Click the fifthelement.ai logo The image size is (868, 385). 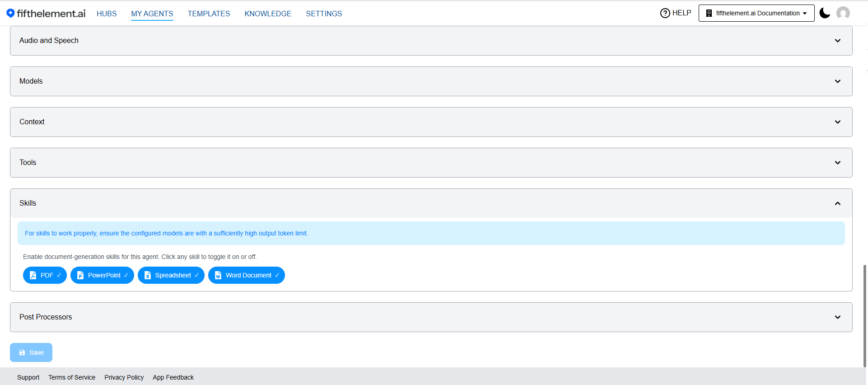coord(46,14)
